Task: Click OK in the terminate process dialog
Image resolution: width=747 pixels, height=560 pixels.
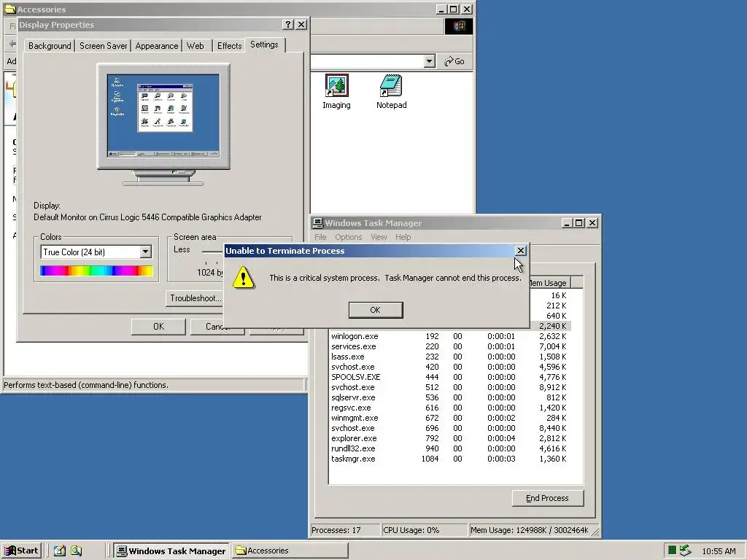Action: click(x=376, y=310)
